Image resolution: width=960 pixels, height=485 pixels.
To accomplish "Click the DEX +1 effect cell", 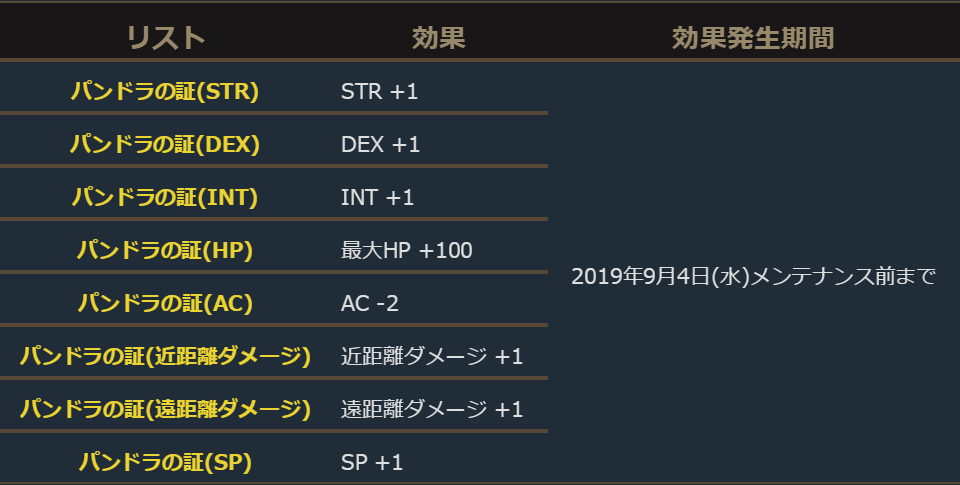I will tap(380, 145).
